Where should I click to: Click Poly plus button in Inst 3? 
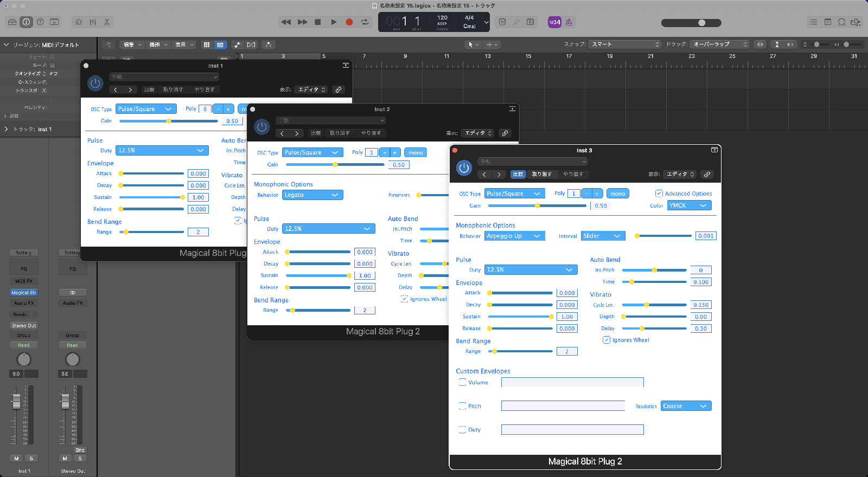pyautogui.click(x=597, y=194)
